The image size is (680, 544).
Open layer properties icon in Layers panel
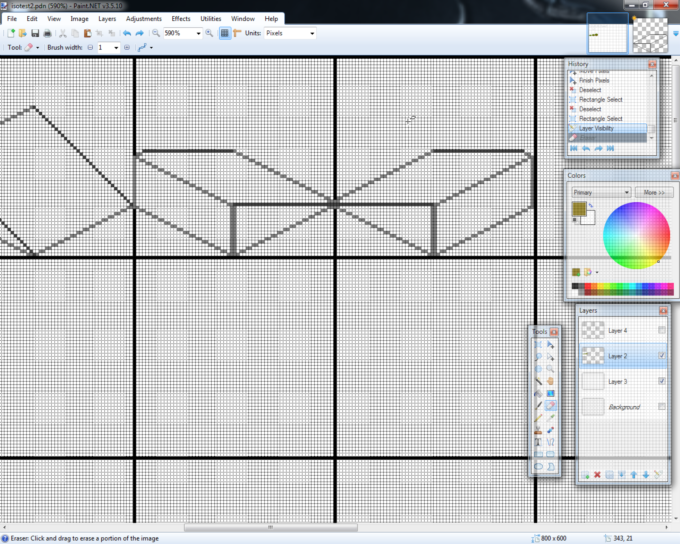click(658, 475)
